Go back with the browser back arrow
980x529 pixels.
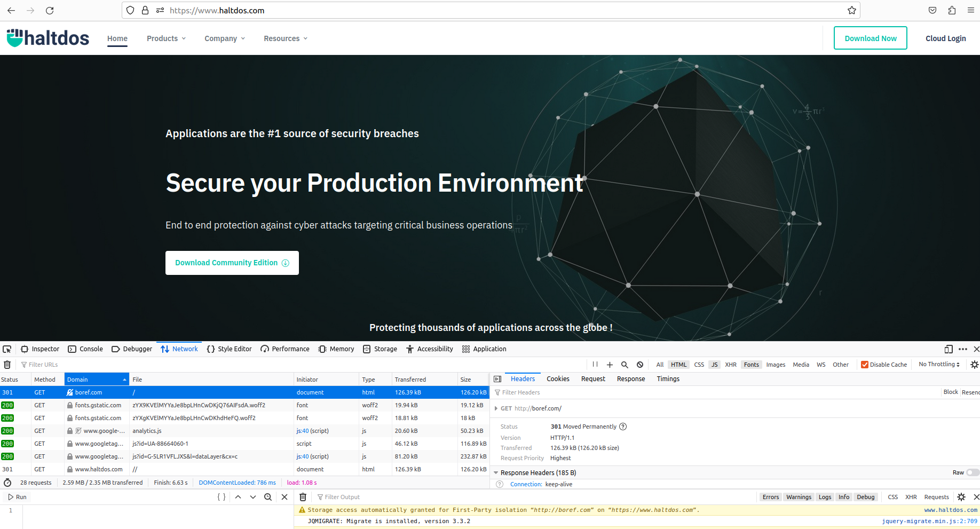(x=11, y=10)
